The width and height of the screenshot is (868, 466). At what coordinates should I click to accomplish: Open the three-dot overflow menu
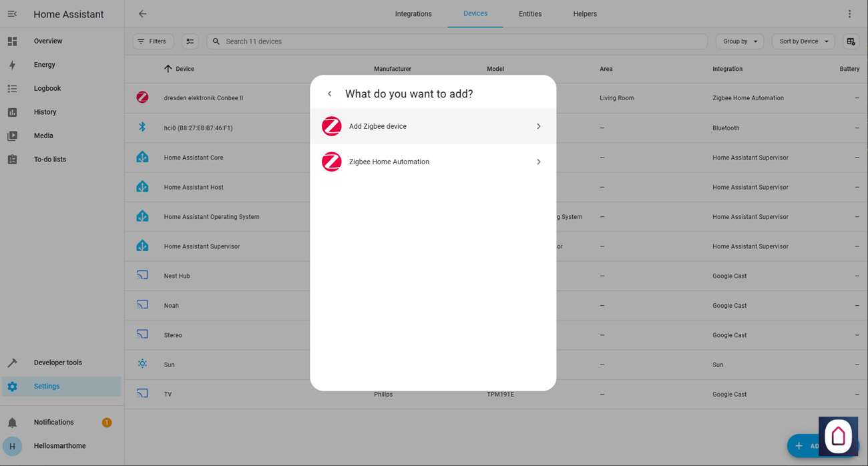[x=849, y=14]
